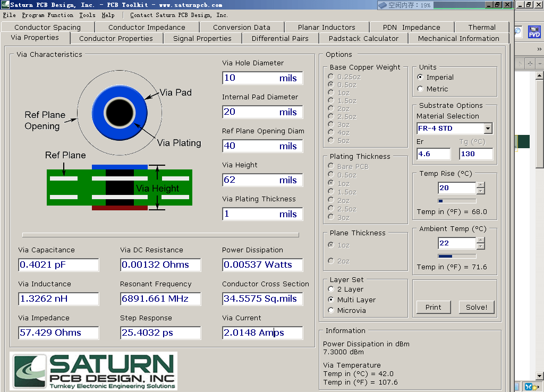This screenshot has height=392, width=544.
Task: Choose 4oz base copper weight
Action: coord(338,132)
